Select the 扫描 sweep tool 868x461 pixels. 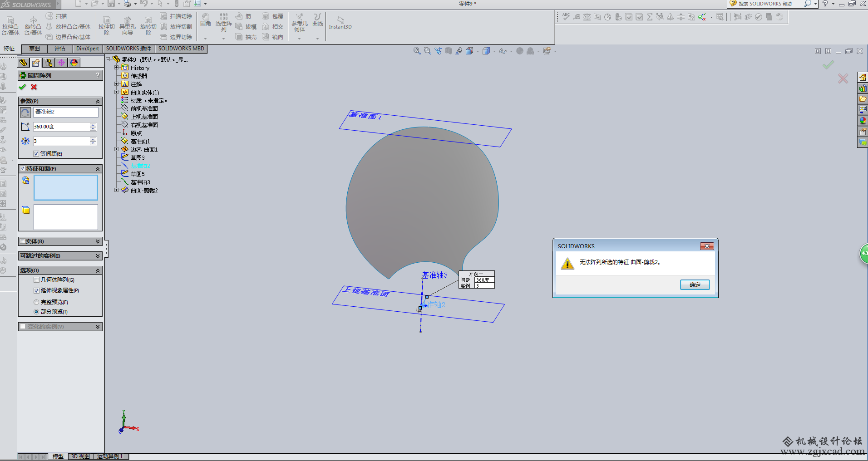(x=56, y=16)
